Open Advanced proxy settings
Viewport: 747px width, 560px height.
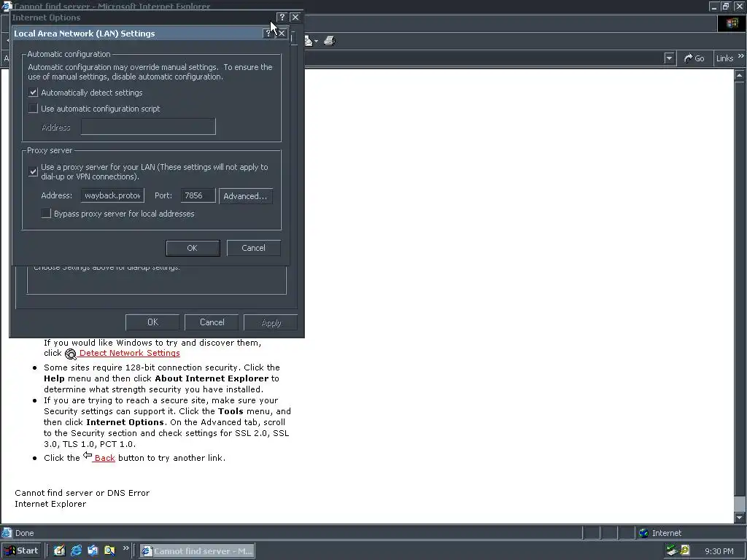(245, 195)
